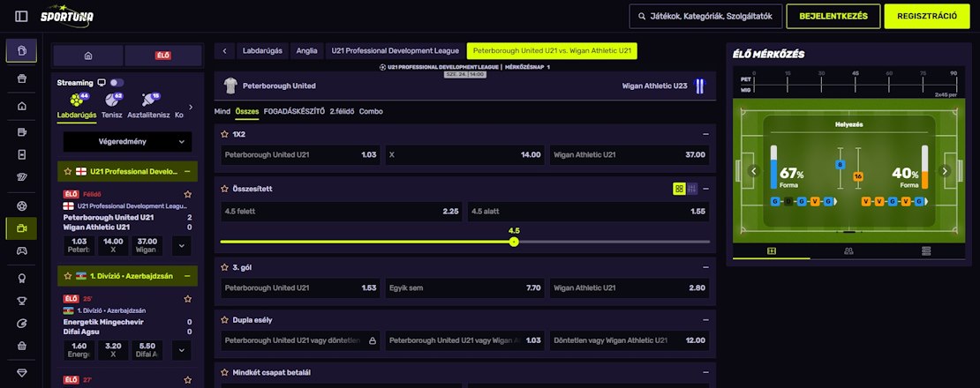Open the Sportuna logo home link
This screenshot has height=388, width=980.
tap(67, 16)
